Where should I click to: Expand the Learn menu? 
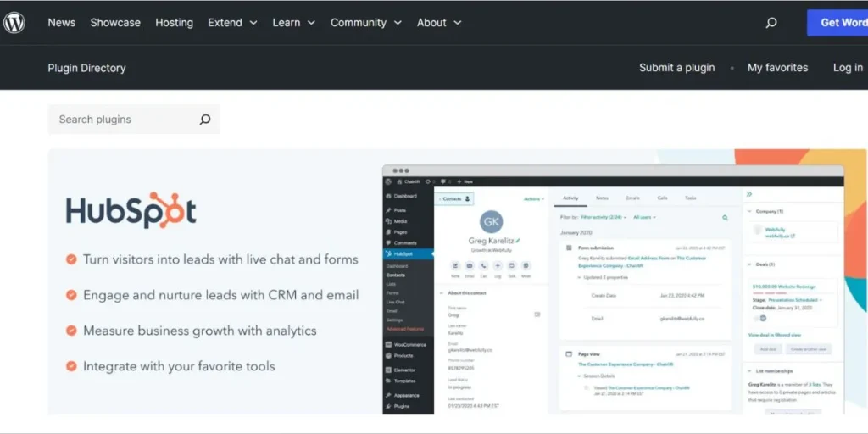click(x=294, y=23)
